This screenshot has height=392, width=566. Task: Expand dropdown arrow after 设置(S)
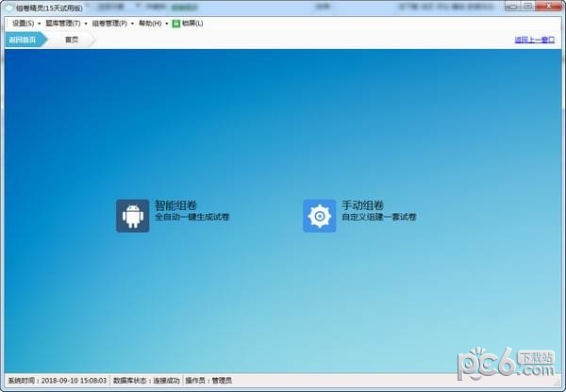[39, 23]
